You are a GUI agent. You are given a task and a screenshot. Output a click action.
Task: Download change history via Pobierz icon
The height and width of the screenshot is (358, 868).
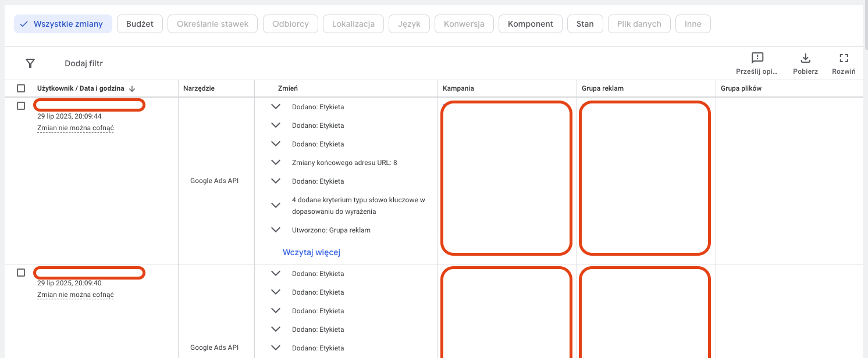[x=805, y=58]
